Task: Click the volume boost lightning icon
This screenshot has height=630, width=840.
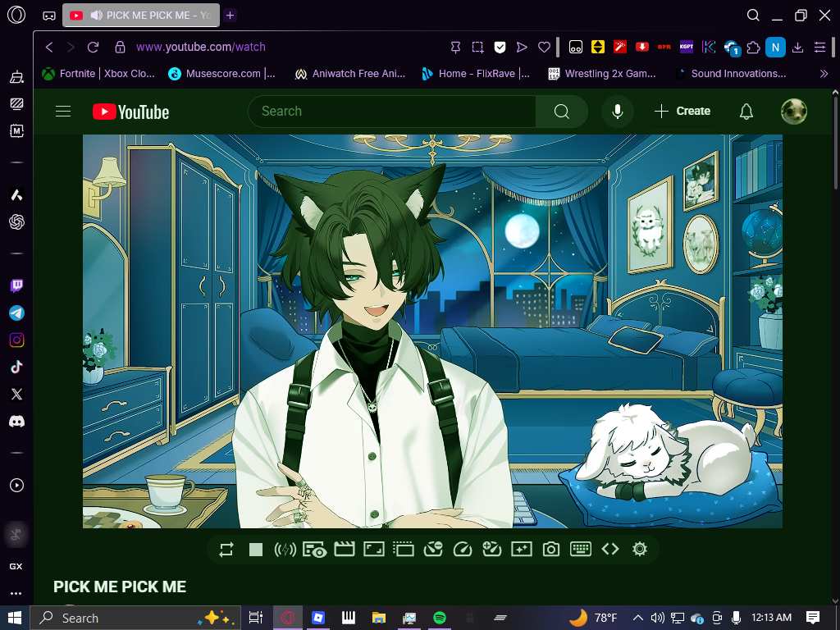Action: [x=285, y=549]
